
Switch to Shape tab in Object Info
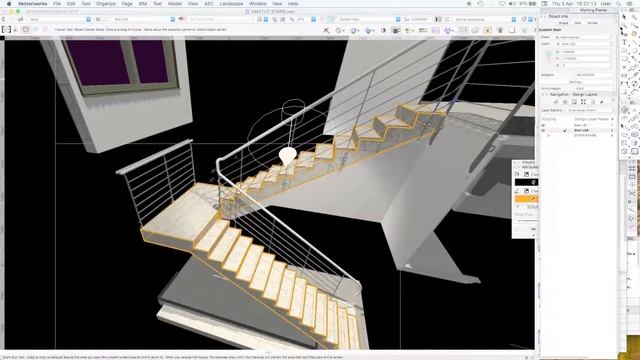(563, 23)
